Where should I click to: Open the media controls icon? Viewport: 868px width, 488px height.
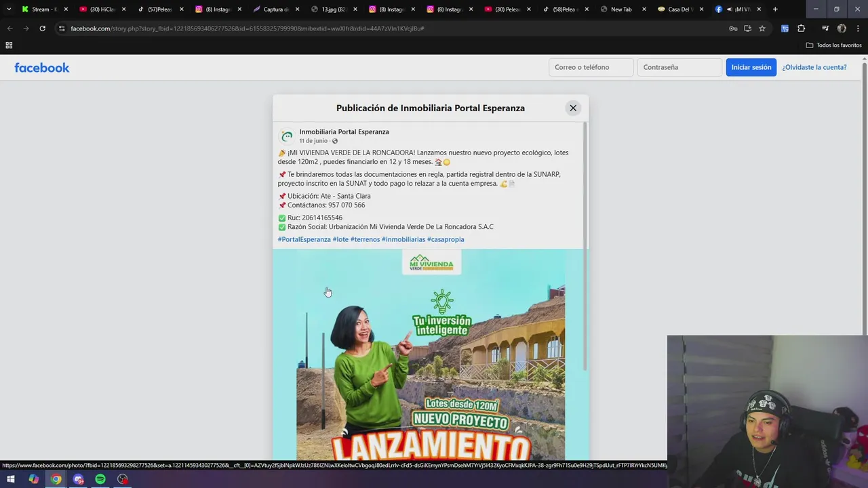click(x=825, y=28)
